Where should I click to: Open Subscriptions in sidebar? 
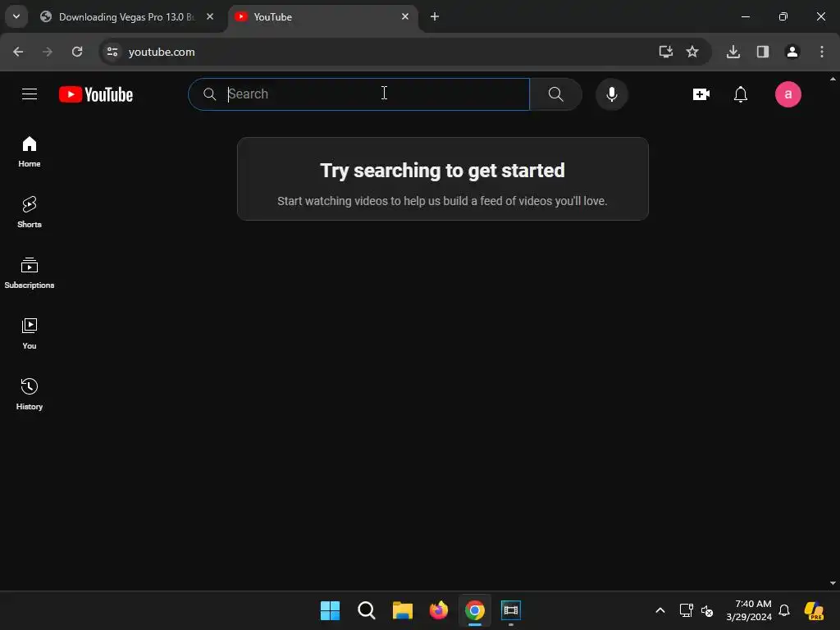point(30,272)
